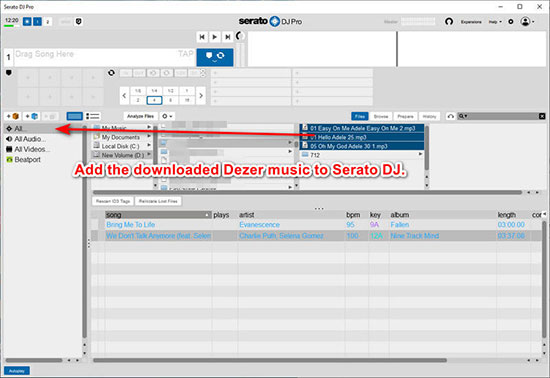Click the practice mode shield icon
Image resolution: width=550 pixels, height=378 pixels.
click(x=79, y=22)
